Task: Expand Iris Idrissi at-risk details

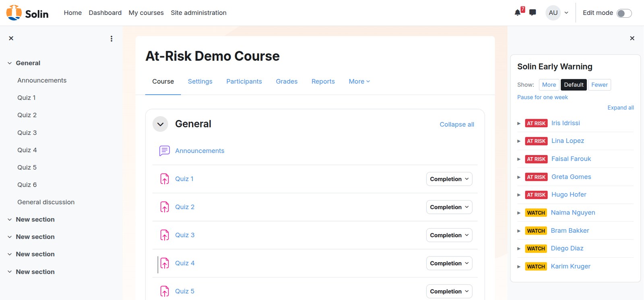Action: [x=519, y=123]
